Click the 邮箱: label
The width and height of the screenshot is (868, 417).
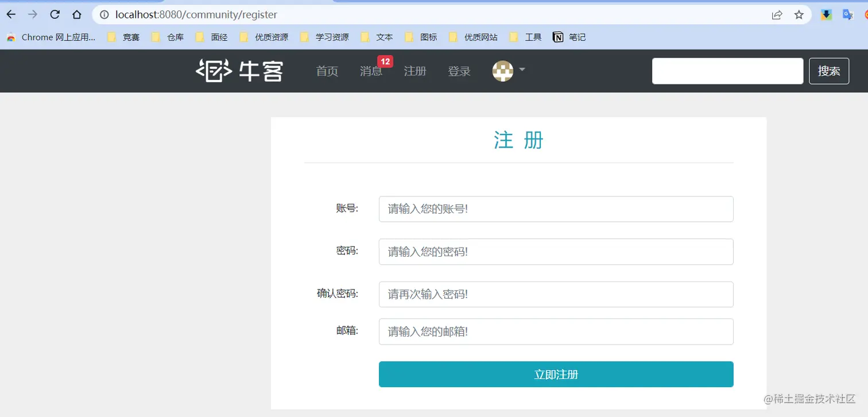[x=347, y=331]
